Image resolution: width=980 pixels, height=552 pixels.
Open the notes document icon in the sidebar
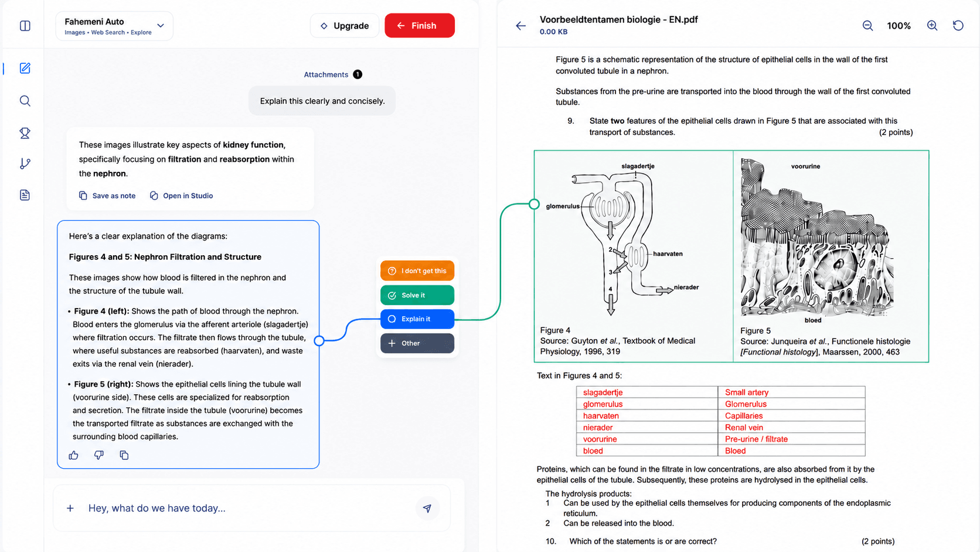tap(25, 195)
